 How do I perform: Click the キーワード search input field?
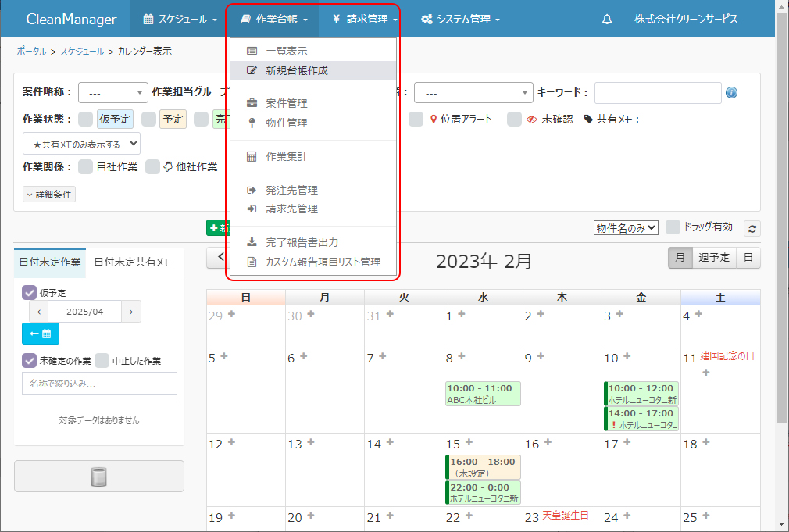657,93
